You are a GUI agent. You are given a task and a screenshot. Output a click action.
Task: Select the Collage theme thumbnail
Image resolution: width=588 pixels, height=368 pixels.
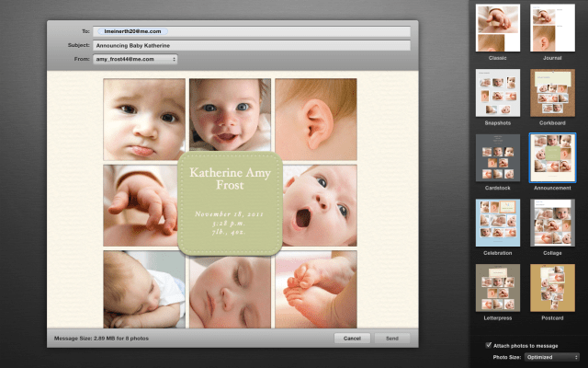(552, 223)
